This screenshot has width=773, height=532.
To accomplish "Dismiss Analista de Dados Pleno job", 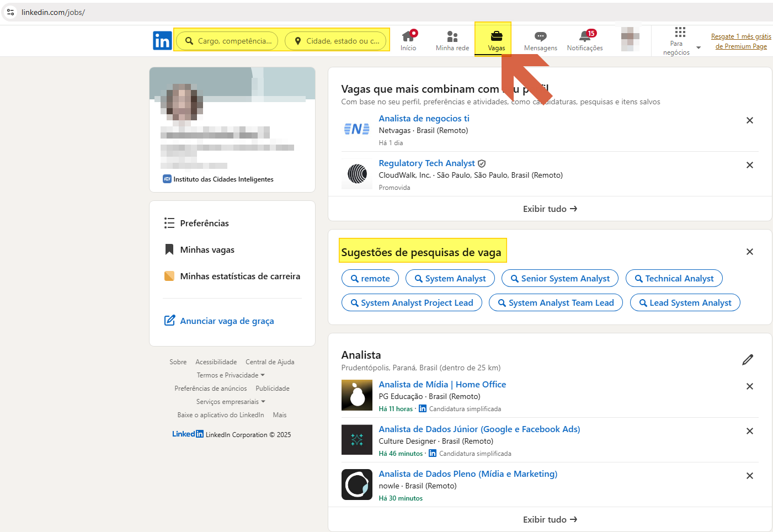I will coord(750,476).
